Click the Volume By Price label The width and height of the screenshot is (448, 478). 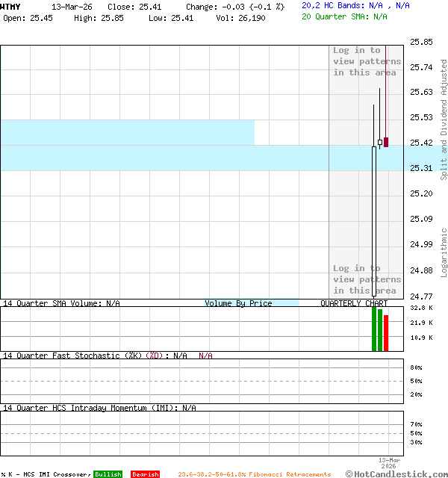coord(238,303)
